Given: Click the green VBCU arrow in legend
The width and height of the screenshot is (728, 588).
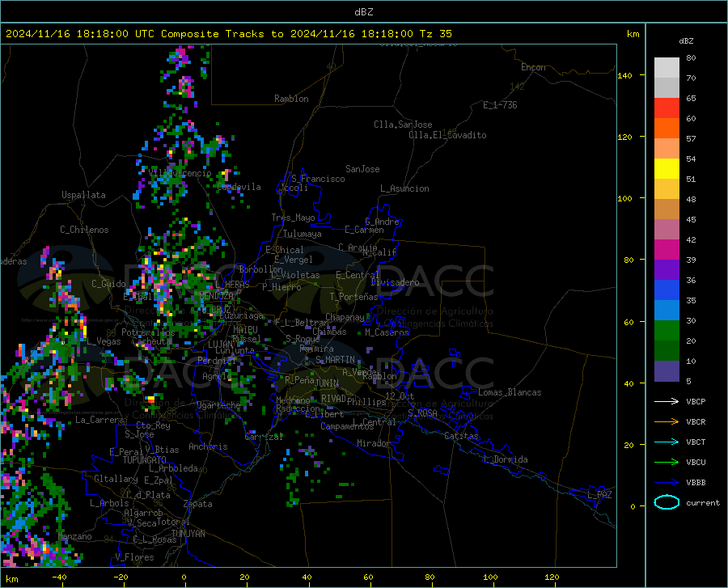Looking at the screenshot, I should coord(667,462).
